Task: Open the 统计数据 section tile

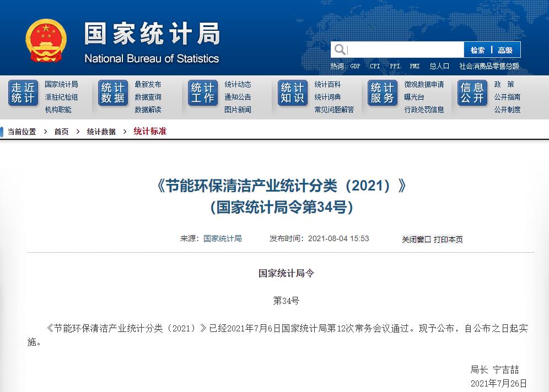Action: tap(113, 93)
